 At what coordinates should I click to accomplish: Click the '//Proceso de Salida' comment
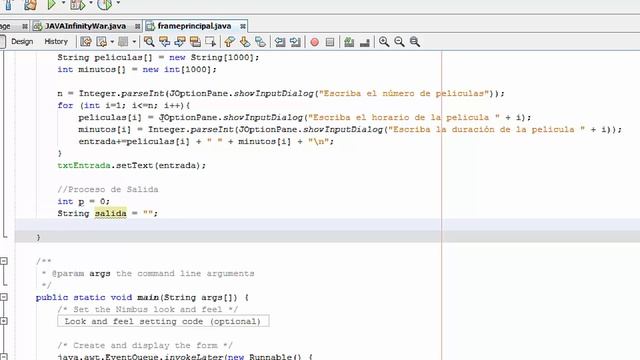(x=108, y=189)
